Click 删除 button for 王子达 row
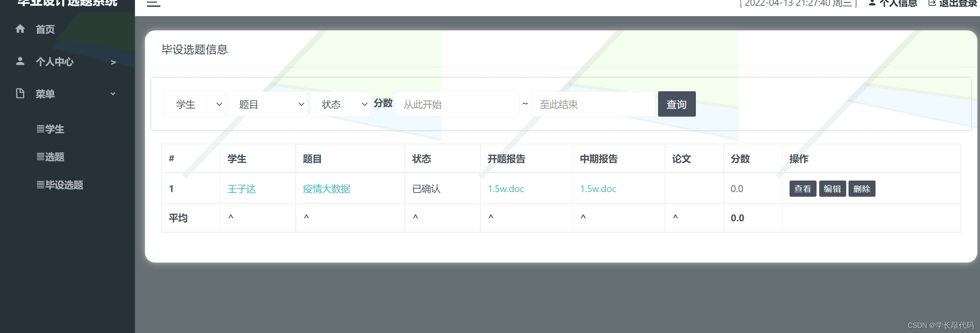 (862, 189)
